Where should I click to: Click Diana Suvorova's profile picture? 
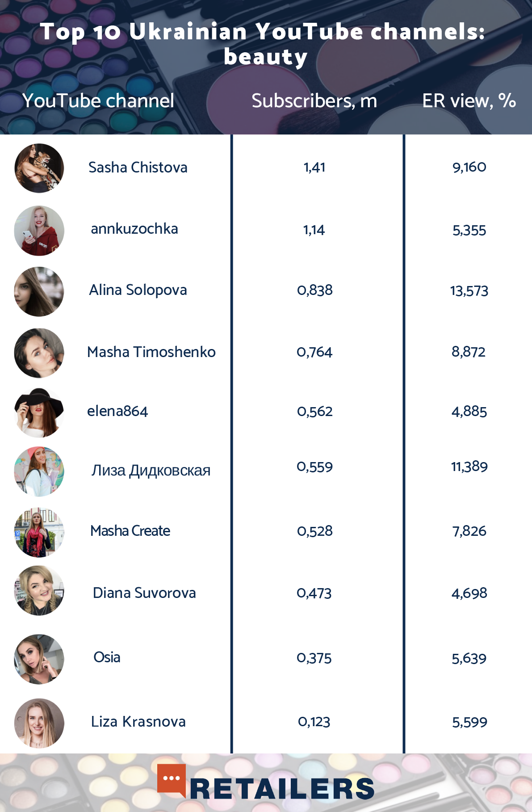39,591
